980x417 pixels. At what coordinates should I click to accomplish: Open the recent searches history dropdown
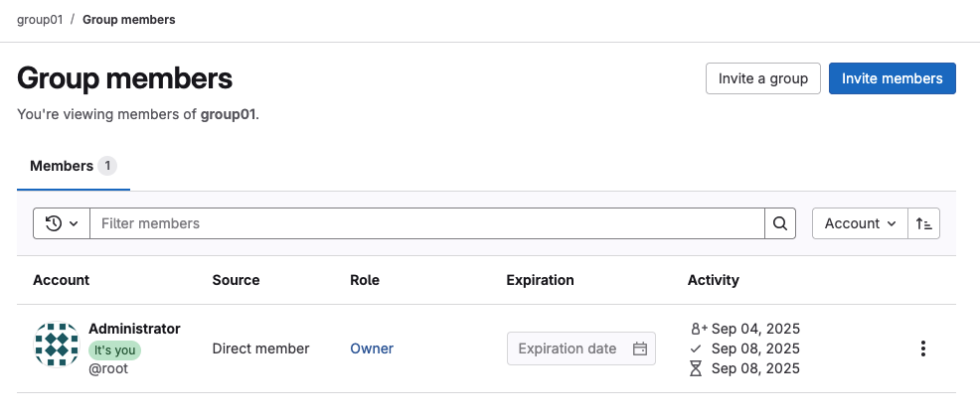tap(62, 223)
